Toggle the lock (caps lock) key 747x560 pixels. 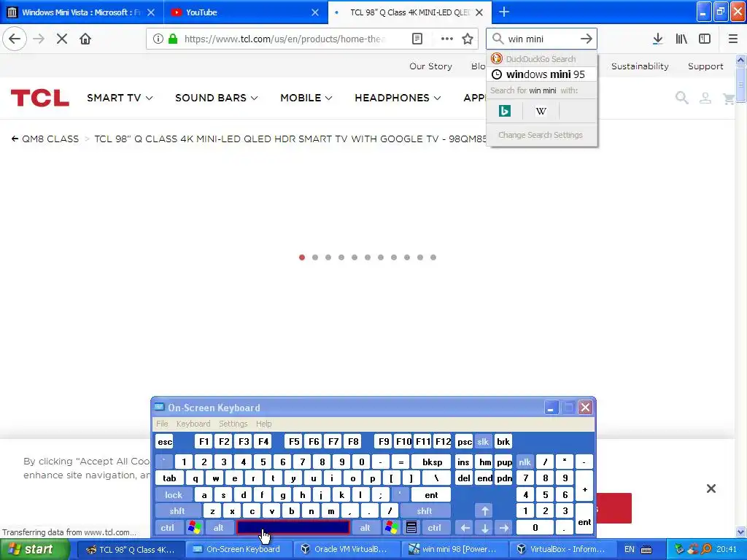pyautogui.click(x=174, y=495)
